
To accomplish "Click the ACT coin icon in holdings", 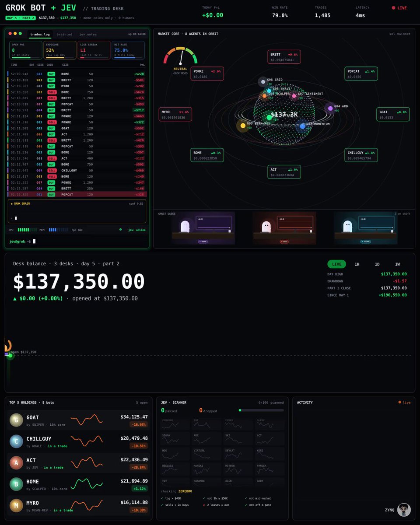I will [16, 463].
